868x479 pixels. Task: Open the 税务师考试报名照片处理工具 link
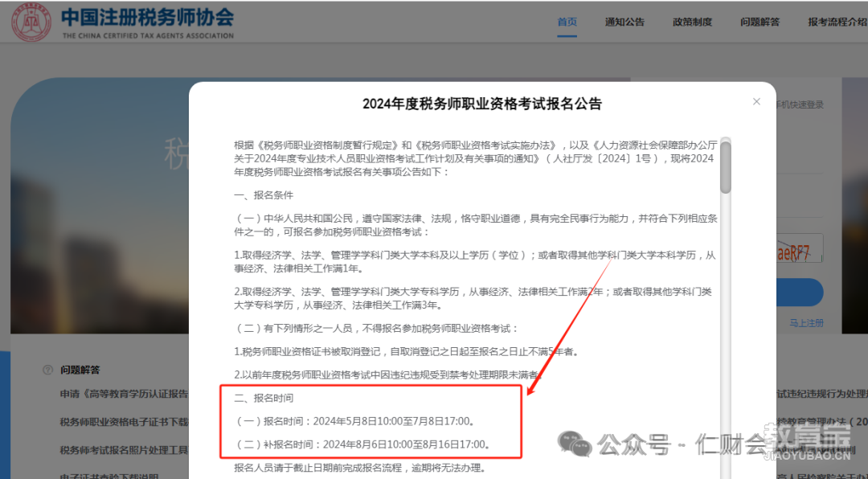point(125,449)
